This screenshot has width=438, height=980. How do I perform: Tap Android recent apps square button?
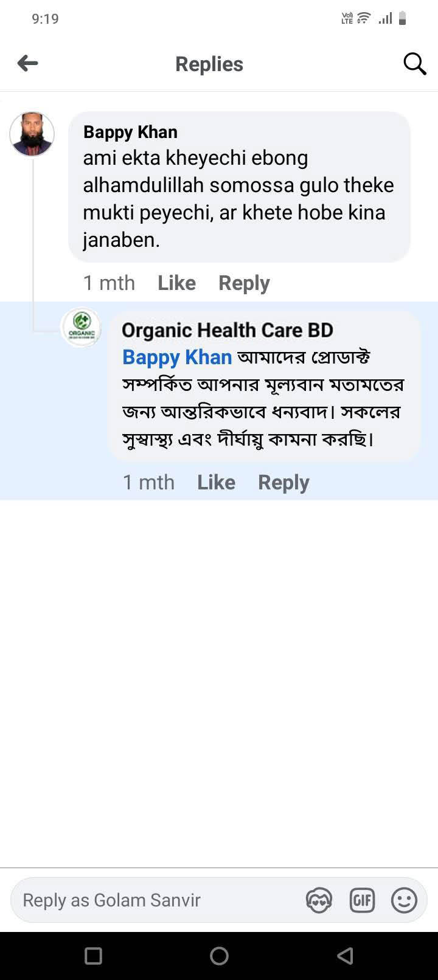93,956
